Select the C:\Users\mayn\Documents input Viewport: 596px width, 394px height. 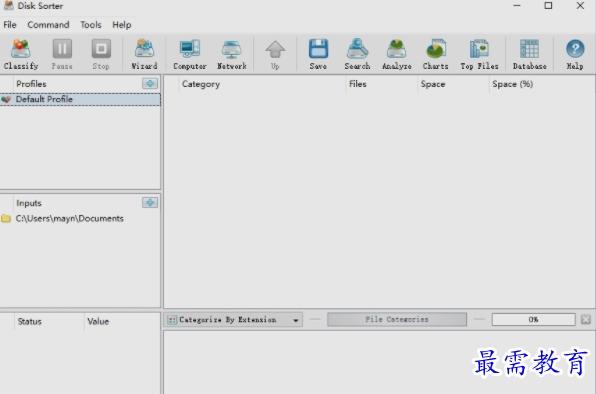coord(70,218)
